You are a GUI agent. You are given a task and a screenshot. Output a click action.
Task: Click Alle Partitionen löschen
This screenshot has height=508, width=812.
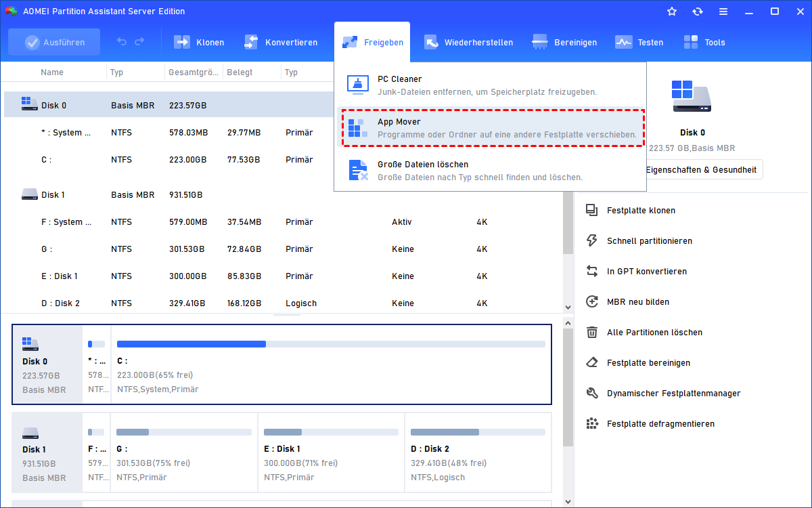pos(654,333)
